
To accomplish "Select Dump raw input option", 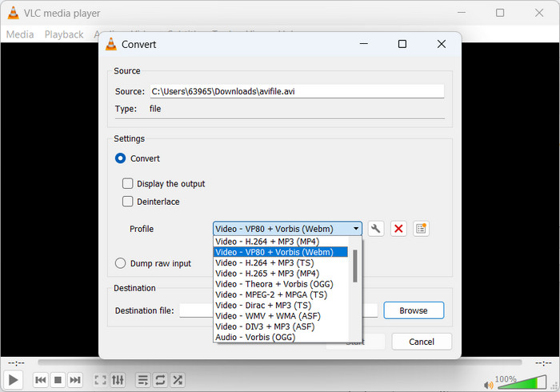I will tap(120, 263).
